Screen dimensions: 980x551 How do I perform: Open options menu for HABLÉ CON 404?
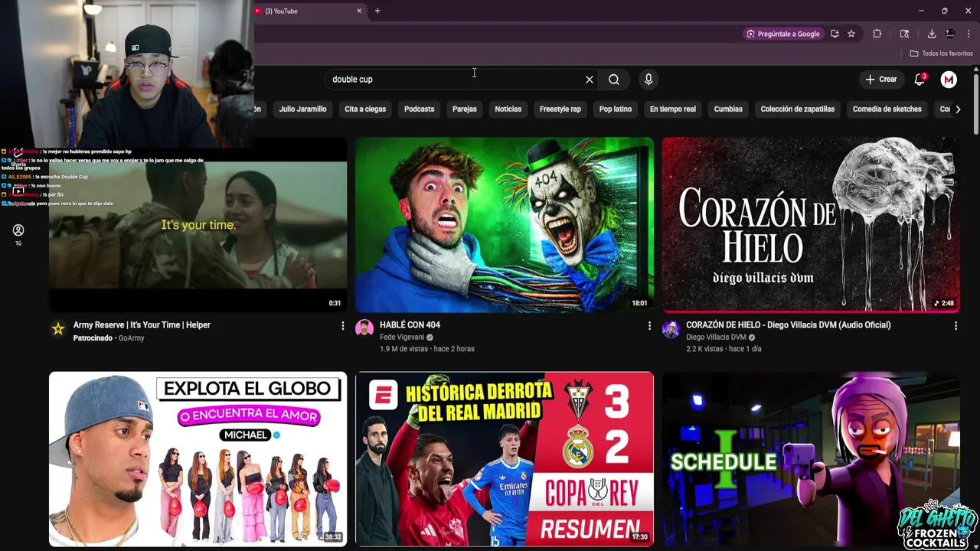(x=649, y=326)
